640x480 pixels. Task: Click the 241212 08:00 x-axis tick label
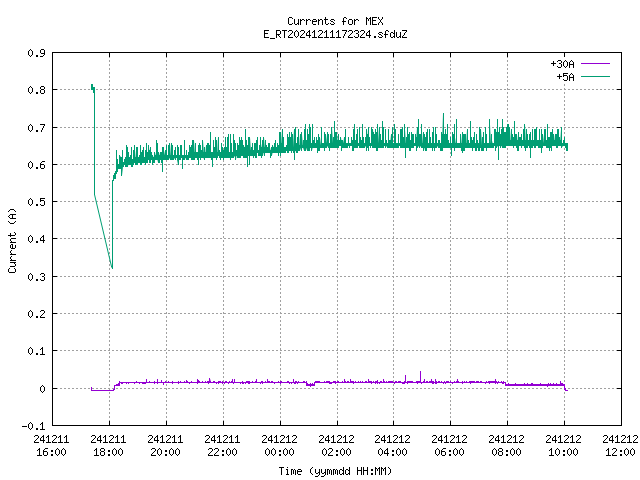(507, 446)
